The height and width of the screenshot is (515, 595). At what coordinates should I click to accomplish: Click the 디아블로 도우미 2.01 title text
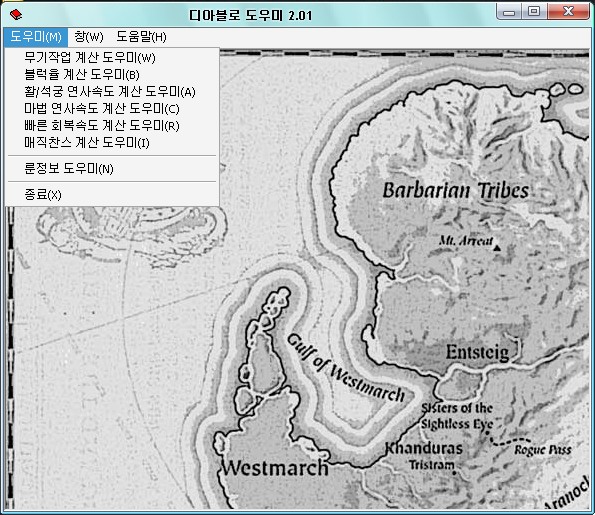tap(250, 16)
